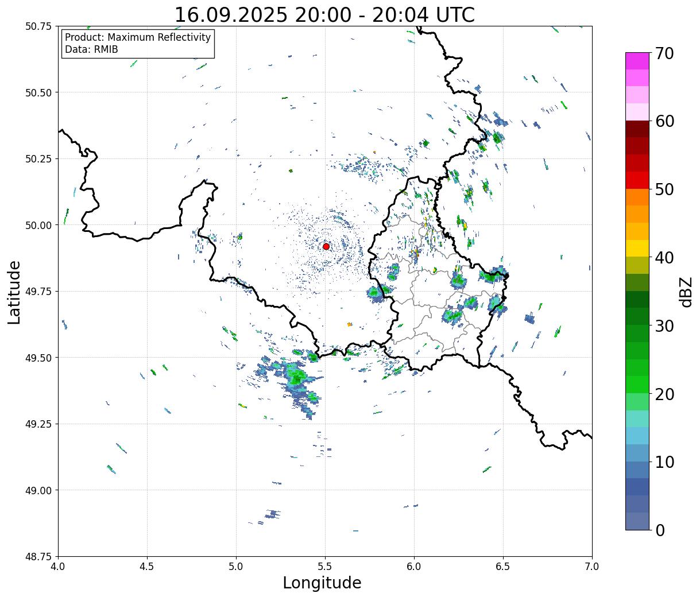
Task: Click the latitude tick label 49.50
Action: 38,358
